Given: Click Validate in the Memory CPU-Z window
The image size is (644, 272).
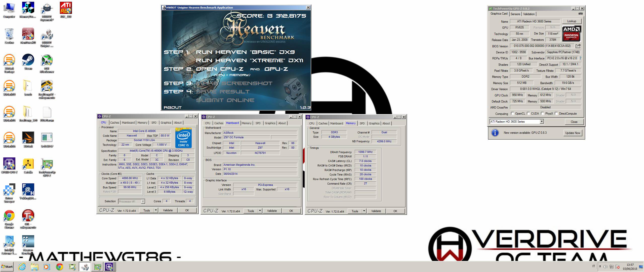Looking at the screenshot, I should [x=376, y=211].
